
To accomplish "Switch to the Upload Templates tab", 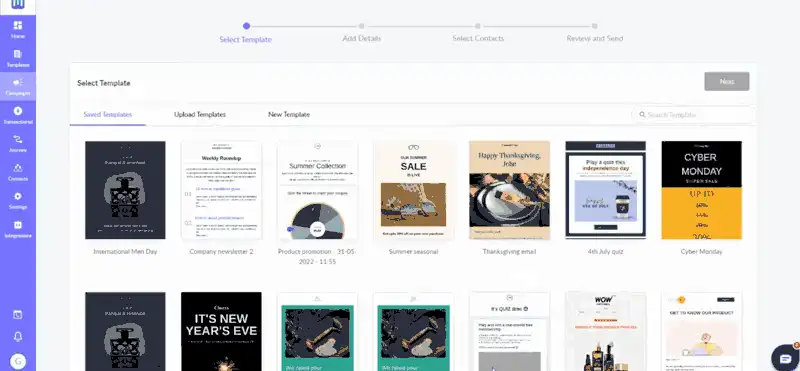I will tap(200, 114).
